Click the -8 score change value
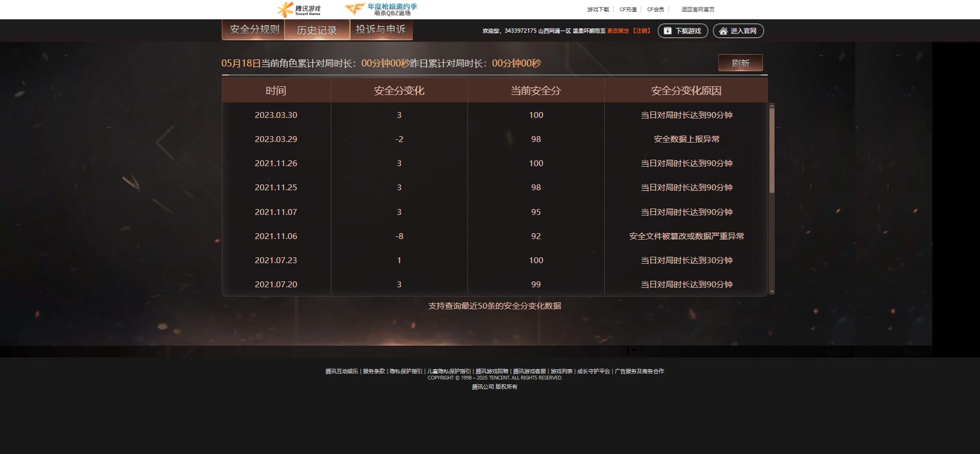This screenshot has height=454, width=980. 399,236
